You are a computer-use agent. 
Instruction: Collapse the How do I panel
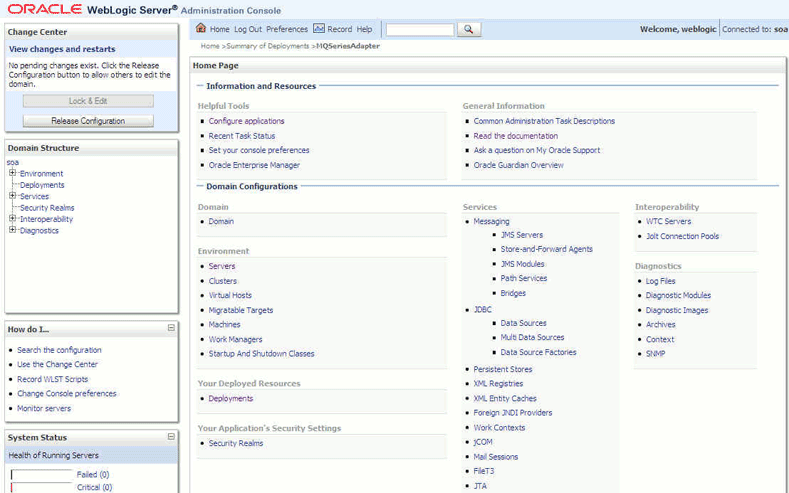click(171, 328)
